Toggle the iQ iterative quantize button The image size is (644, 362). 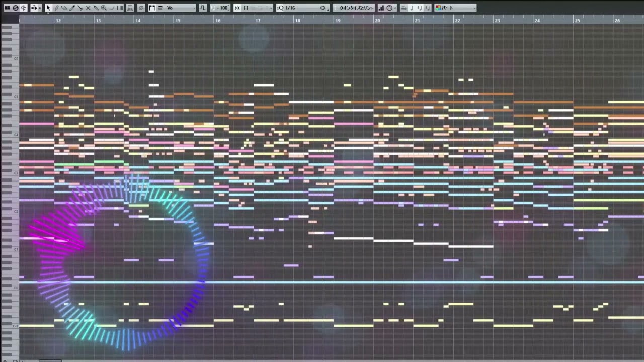[280, 8]
